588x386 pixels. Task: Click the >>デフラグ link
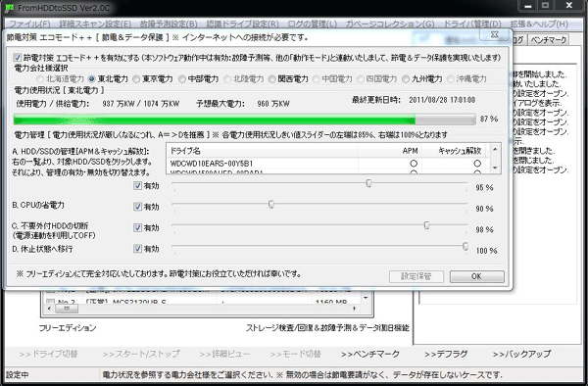446,354
